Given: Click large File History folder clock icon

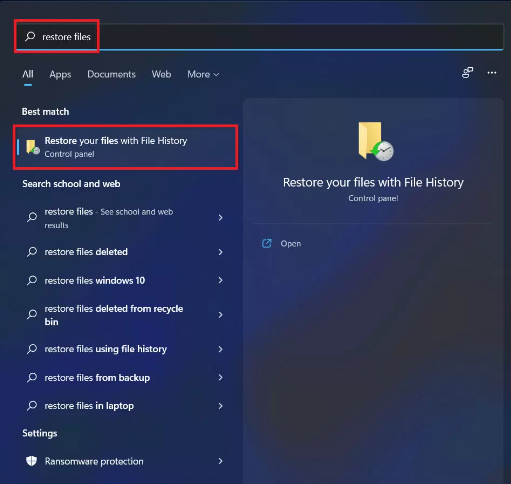Looking at the screenshot, I should 375,141.
